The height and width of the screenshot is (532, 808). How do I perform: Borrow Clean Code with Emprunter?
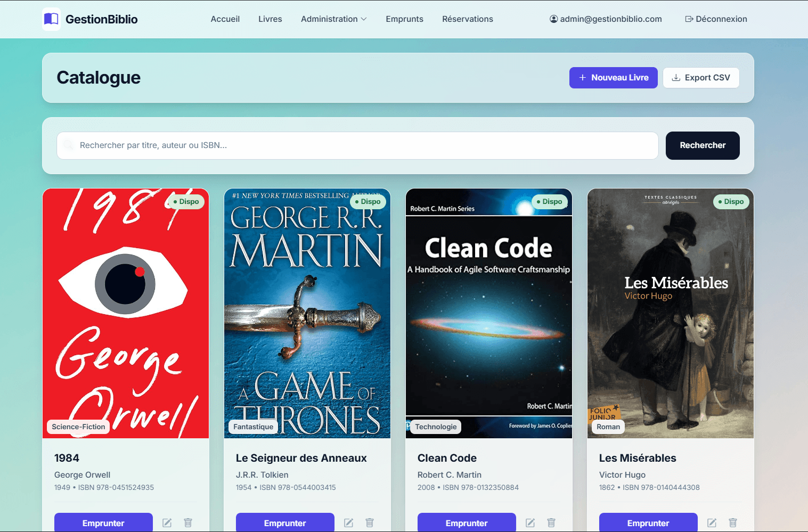click(x=467, y=522)
